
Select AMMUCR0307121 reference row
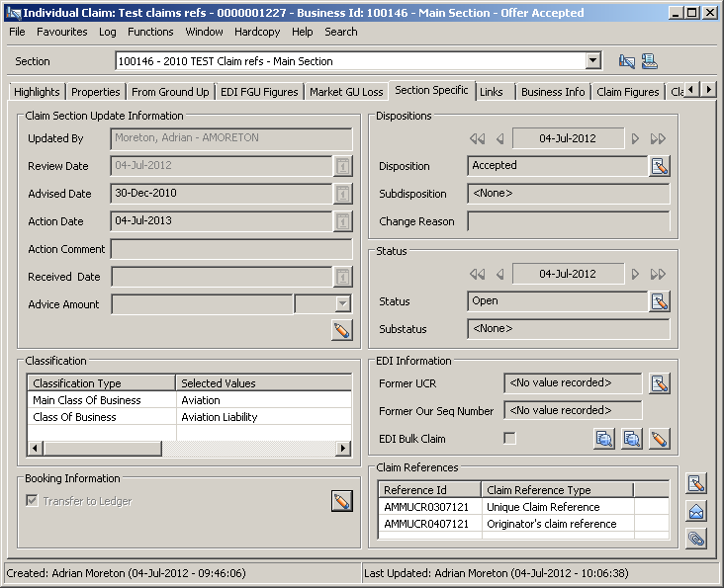click(523, 507)
